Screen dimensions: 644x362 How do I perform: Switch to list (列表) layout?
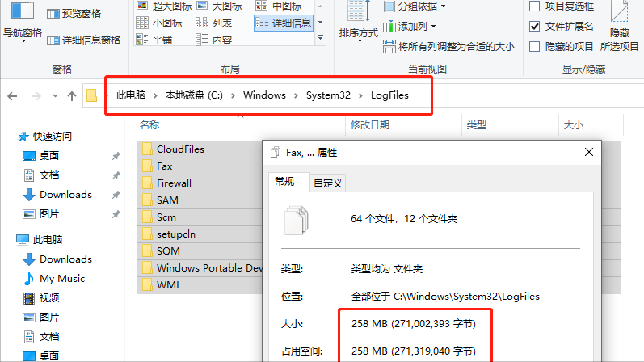(213, 23)
